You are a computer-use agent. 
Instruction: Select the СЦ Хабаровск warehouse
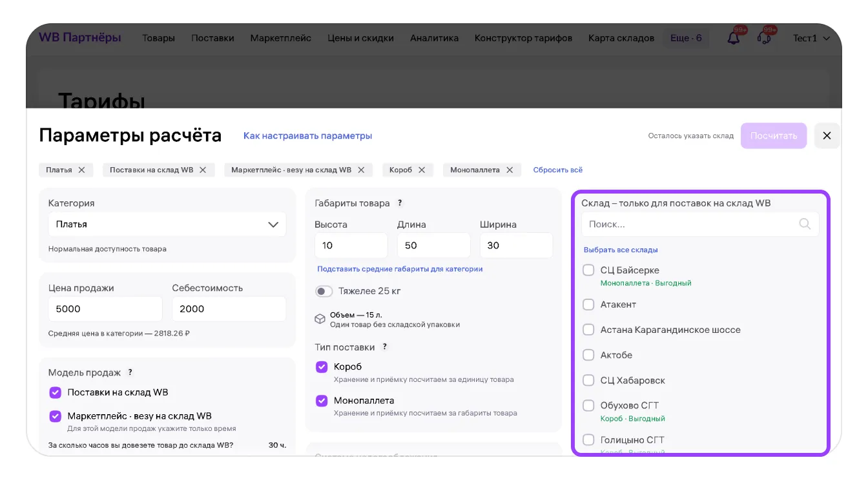(588, 380)
